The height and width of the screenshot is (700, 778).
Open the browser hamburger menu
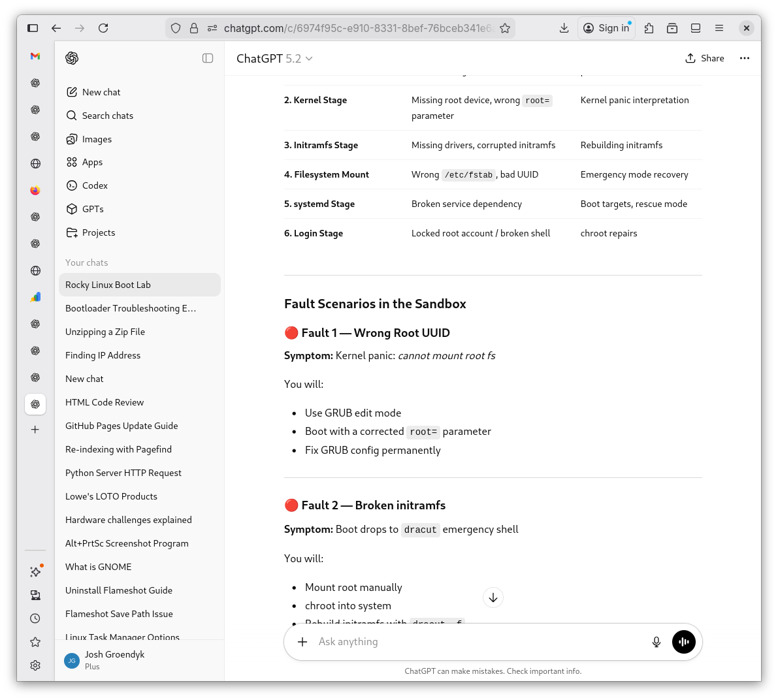click(x=719, y=28)
